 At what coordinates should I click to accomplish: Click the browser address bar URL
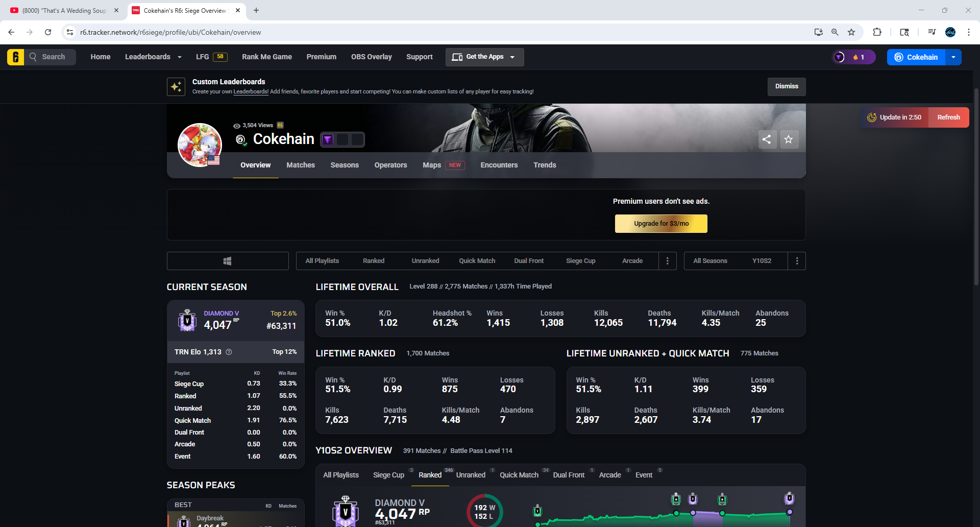click(x=170, y=32)
